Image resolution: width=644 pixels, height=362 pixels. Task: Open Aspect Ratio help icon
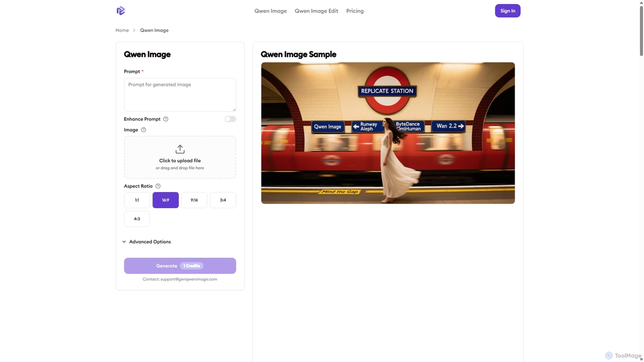coord(158,186)
